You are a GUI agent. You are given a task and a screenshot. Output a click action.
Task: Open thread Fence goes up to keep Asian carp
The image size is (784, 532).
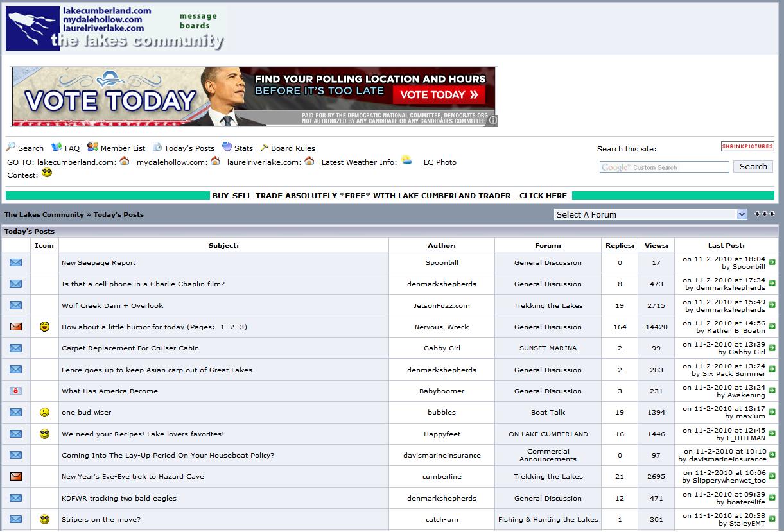coord(157,370)
